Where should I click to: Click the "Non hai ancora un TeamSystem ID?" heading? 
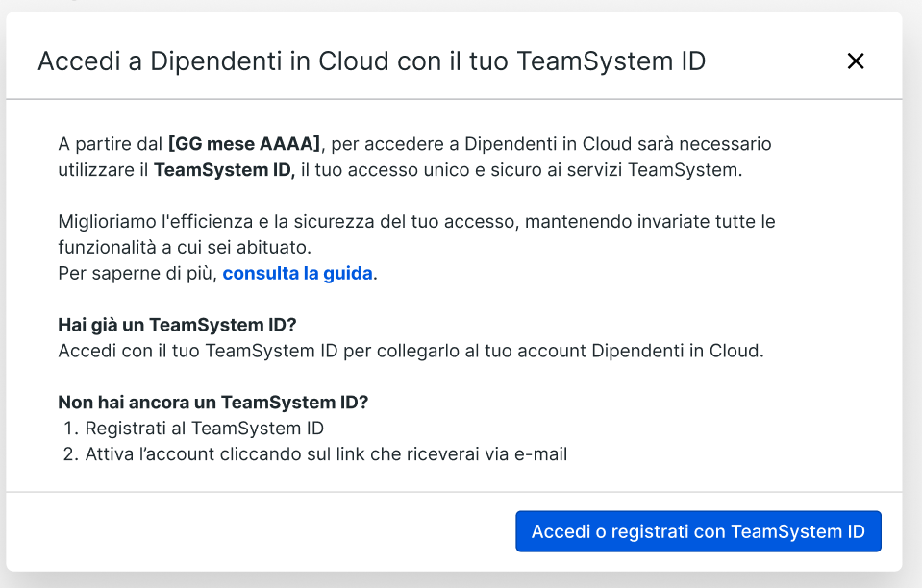click(212, 402)
